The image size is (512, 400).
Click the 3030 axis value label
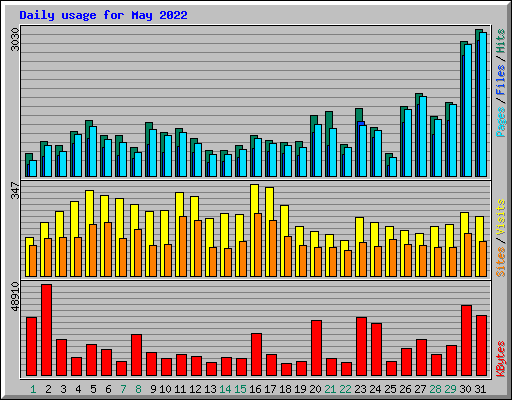pyautogui.click(x=15, y=40)
